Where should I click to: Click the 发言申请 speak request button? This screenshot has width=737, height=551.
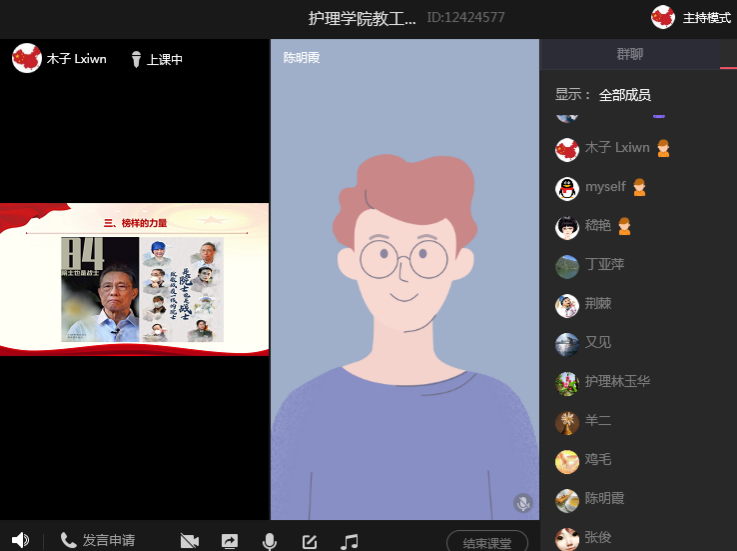(98, 541)
